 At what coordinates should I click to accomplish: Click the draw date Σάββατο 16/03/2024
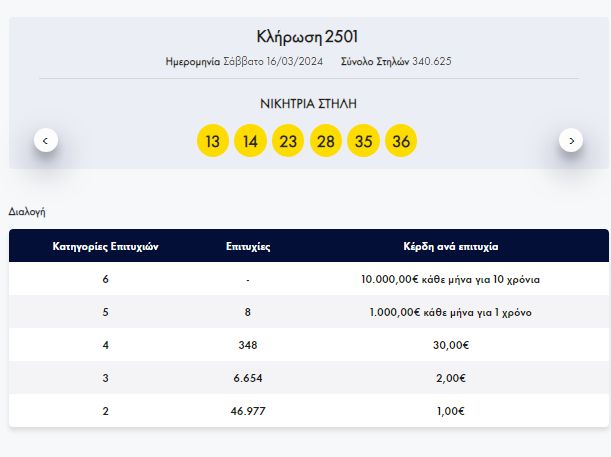(273, 62)
